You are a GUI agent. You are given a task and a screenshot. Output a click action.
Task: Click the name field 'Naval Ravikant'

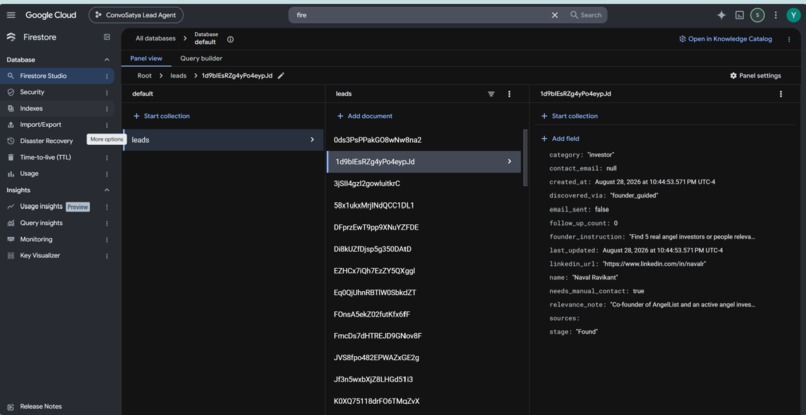595,278
